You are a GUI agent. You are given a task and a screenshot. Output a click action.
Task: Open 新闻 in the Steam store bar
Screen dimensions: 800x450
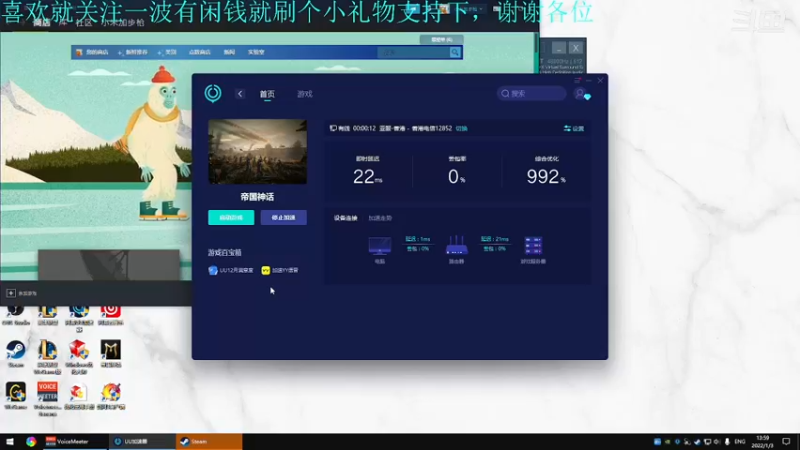[x=229, y=52]
